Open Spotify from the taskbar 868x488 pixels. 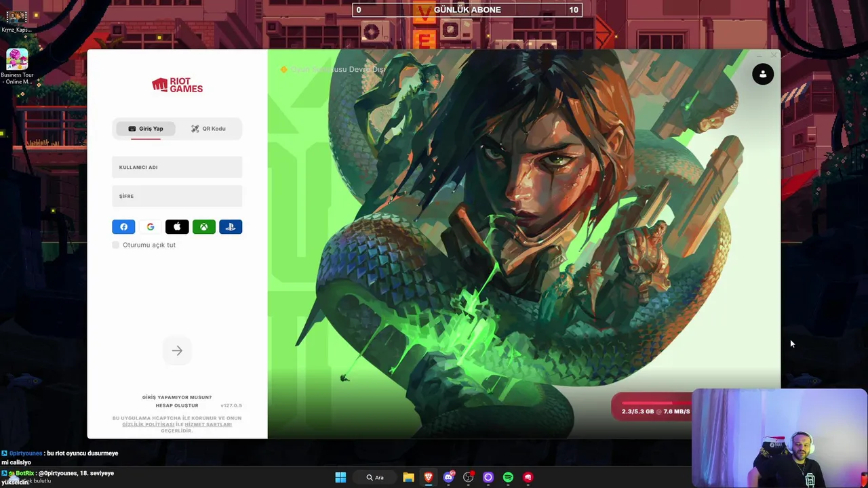pos(508,477)
